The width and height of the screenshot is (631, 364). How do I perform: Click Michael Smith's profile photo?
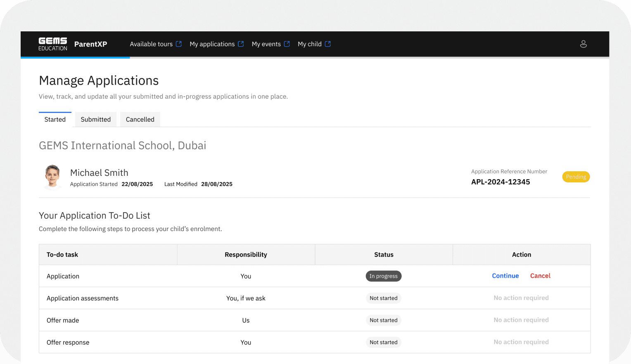pyautogui.click(x=52, y=177)
